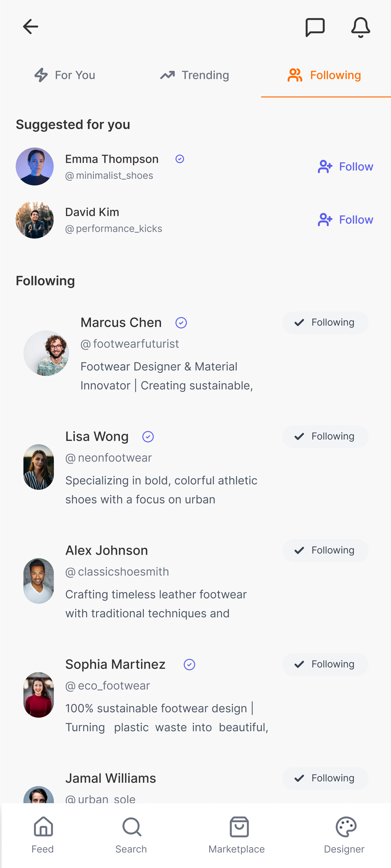Click the verified badge beside Marcus Chen
The height and width of the screenshot is (868, 391).
[x=181, y=323]
